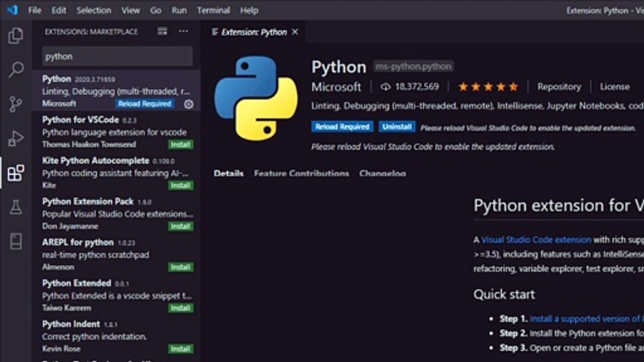Install AREPL for python extension
Screen dimensions: 644x362
(180, 267)
